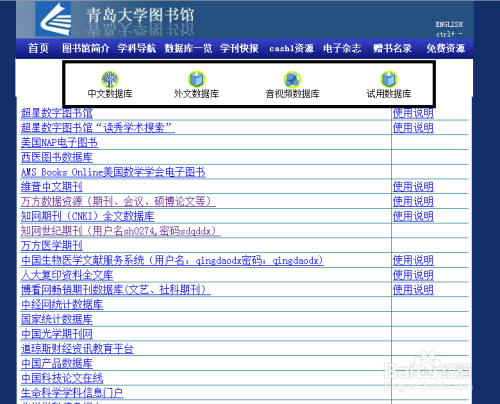The image size is (500, 404).
Task: Open 维普中文期刊 link
Action: pyautogui.click(x=52, y=187)
